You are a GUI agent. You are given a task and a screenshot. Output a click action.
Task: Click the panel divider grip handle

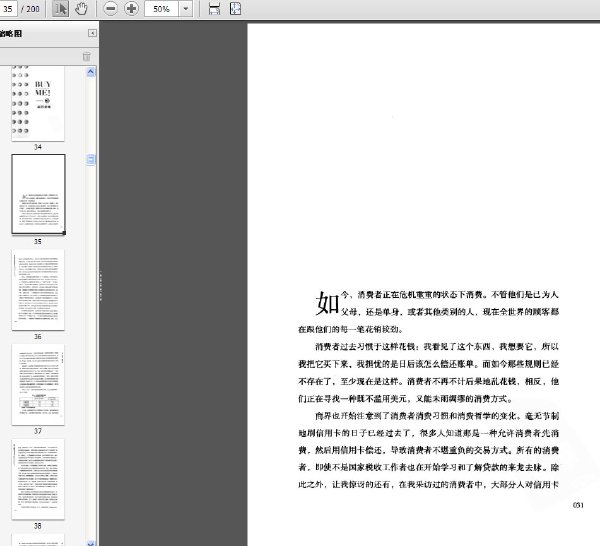101,286
